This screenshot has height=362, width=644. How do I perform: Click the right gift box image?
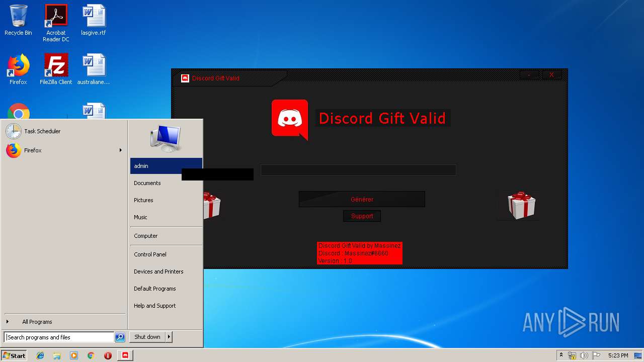pyautogui.click(x=521, y=205)
